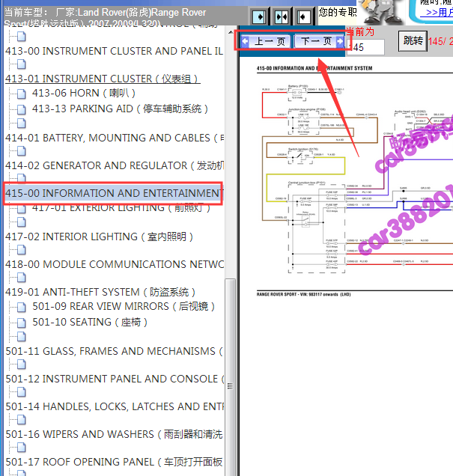Click page icon above 414-01 BATTERY

pos(21,123)
